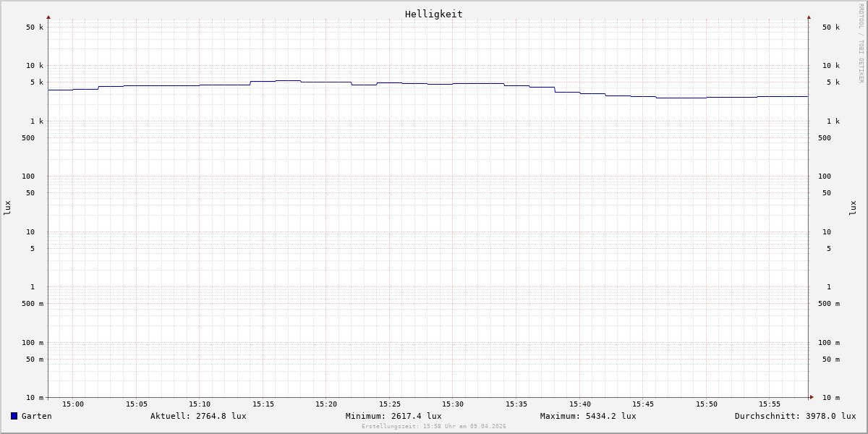Image resolution: width=868 pixels, height=434 pixels.
Task: Click the 15:20 time axis label
Action: [326, 404]
